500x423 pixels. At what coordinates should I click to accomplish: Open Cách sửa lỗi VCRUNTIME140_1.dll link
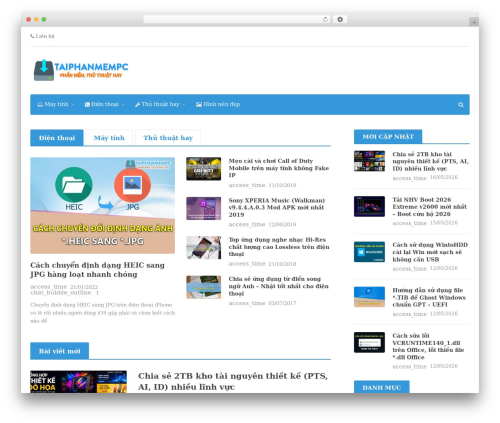click(428, 346)
